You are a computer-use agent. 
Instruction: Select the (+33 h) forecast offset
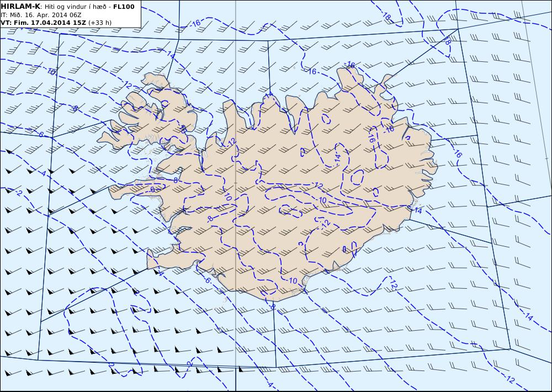99,23
